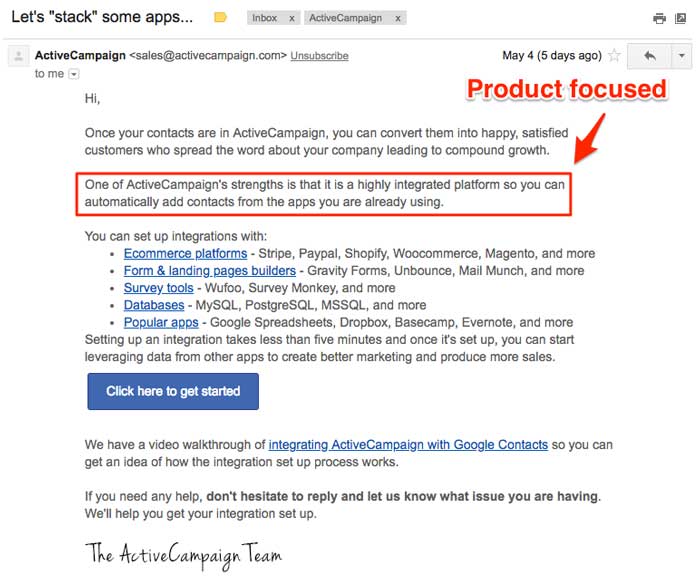Viewport: 700px width, 580px height.
Task: Open email in a new window icon
Action: coord(681,18)
